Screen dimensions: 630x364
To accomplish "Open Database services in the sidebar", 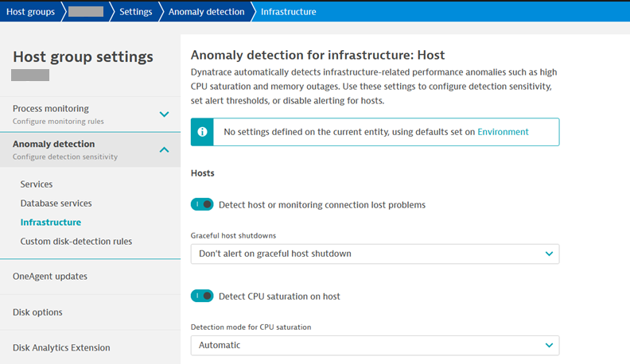I will click(56, 203).
